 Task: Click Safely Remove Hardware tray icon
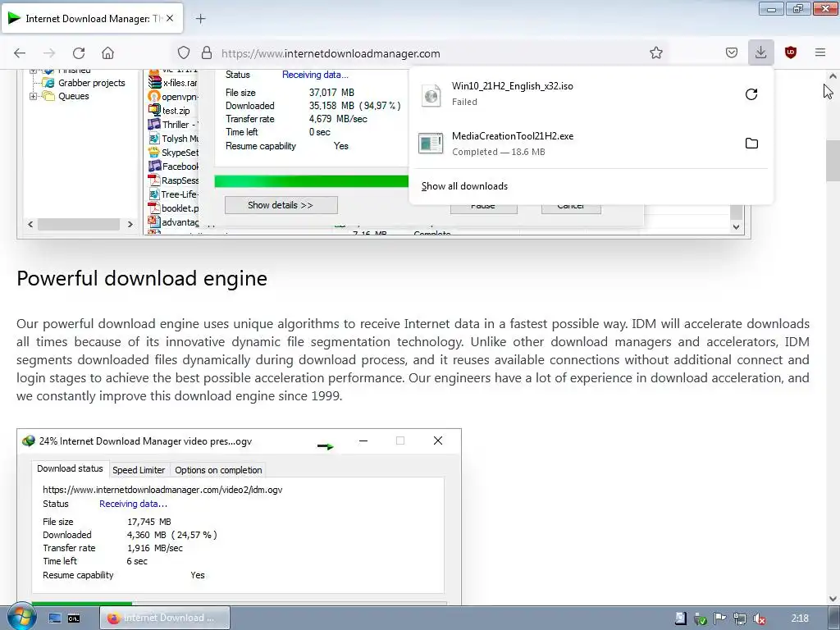coord(700,619)
